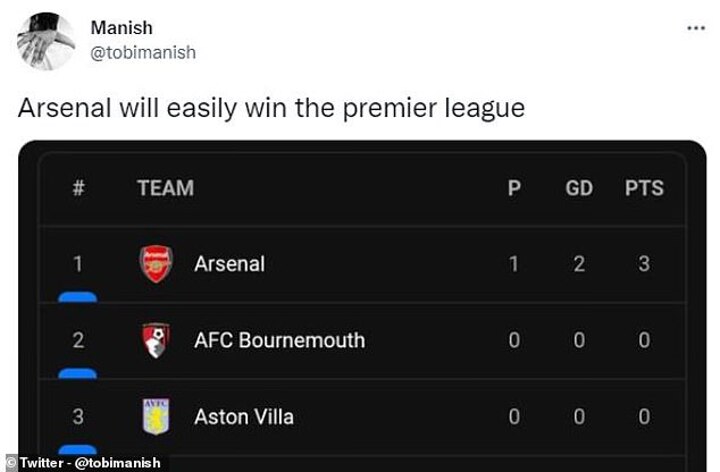Click the blue marker under rank 3
Viewport: 720px width, 472px height.
[78, 449]
